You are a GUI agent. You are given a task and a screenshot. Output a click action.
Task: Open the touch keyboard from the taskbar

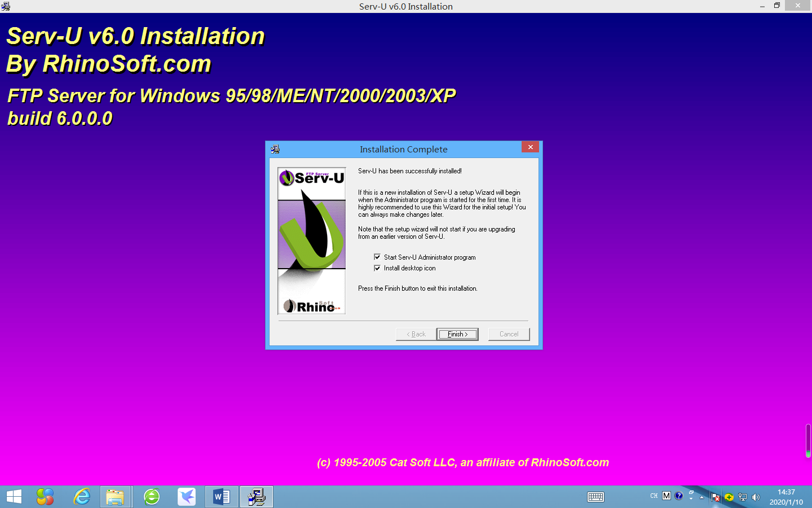coord(595,497)
